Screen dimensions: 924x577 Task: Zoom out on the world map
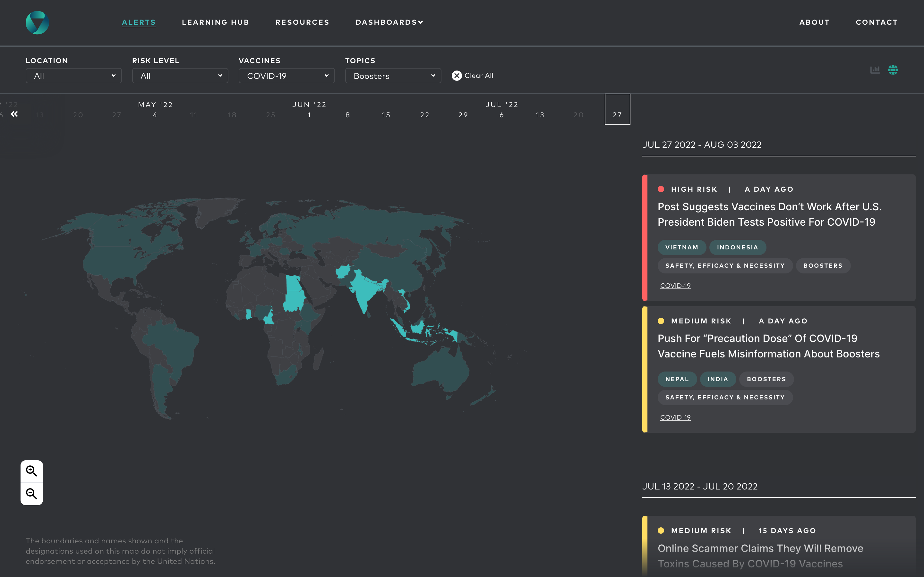click(x=32, y=493)
